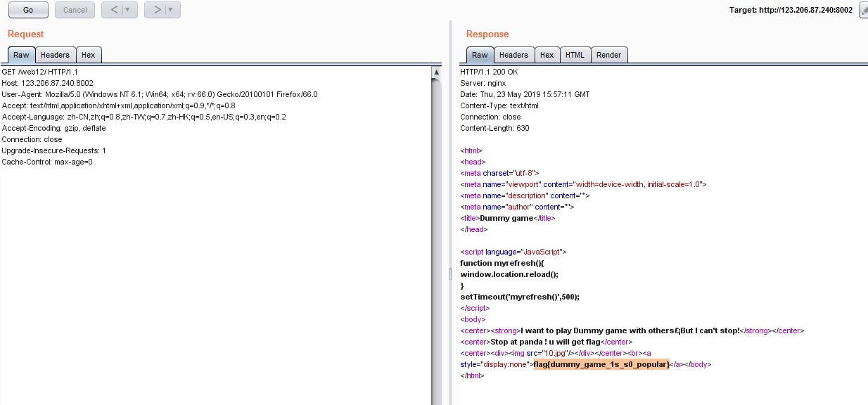
Task: Click Content-Length: 630 line
Action: point(494,128)
